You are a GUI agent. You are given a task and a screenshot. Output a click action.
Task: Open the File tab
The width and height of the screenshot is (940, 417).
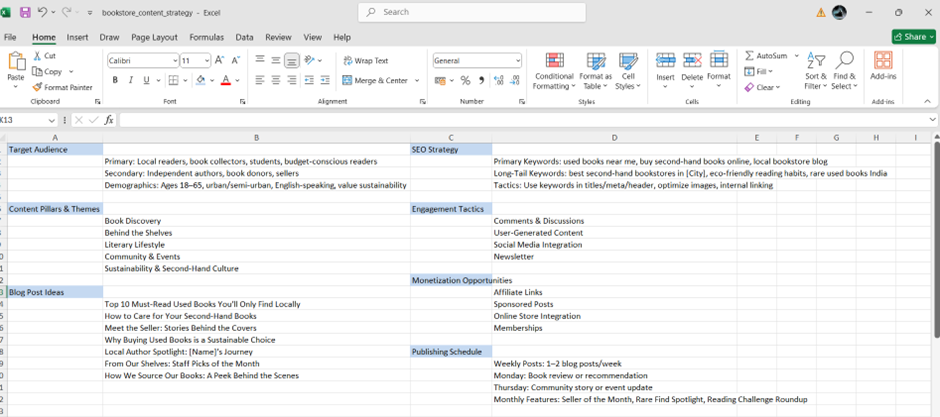10,37
